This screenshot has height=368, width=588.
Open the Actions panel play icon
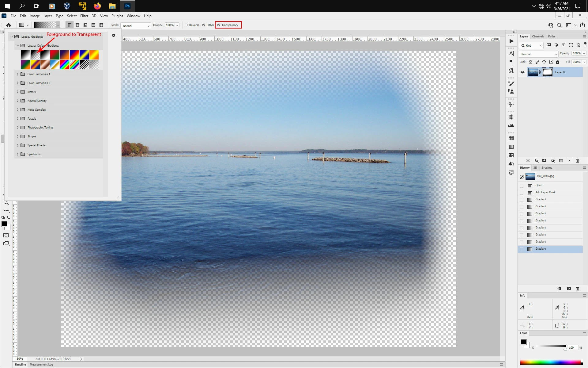(x=511, y=41)
